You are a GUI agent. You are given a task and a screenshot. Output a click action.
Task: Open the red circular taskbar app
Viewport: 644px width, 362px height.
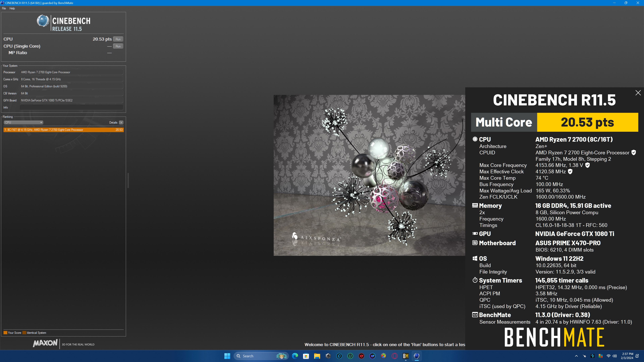[x=361, y=356]
